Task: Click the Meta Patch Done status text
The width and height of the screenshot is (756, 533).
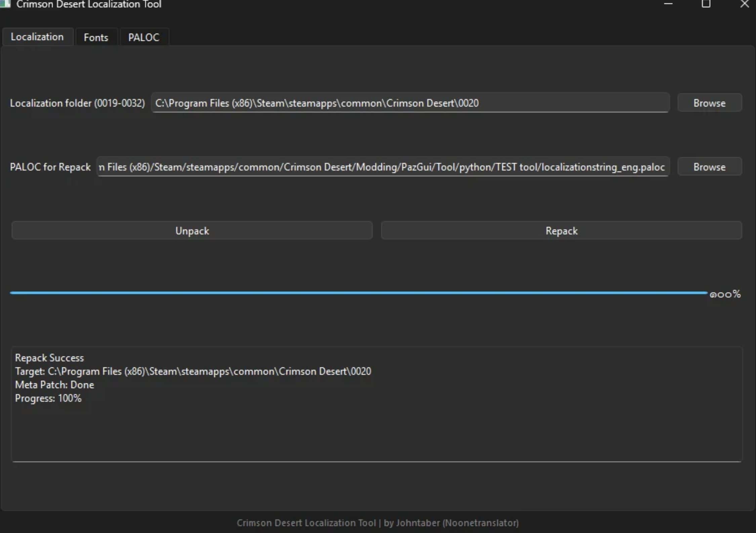Action: point(54,385)
